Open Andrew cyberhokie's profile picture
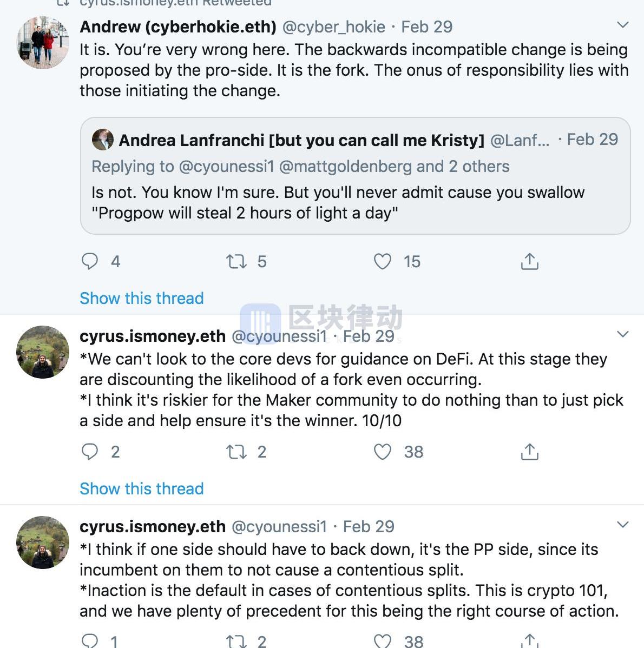 pyautogui.click(x=43, y=42)
